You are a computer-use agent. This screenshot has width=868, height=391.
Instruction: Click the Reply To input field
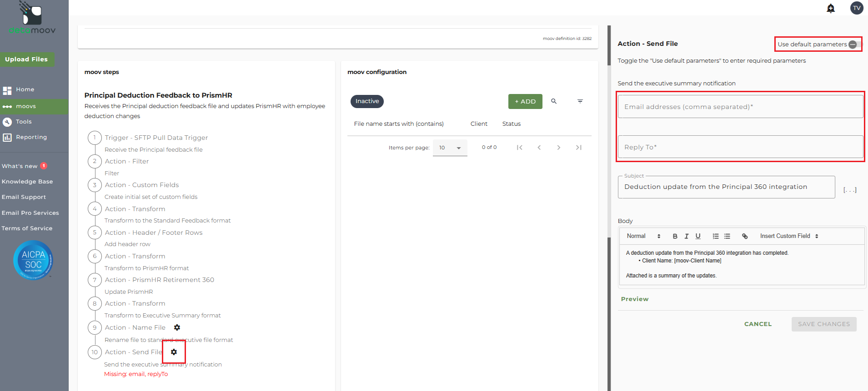click(x=740, y=147)
